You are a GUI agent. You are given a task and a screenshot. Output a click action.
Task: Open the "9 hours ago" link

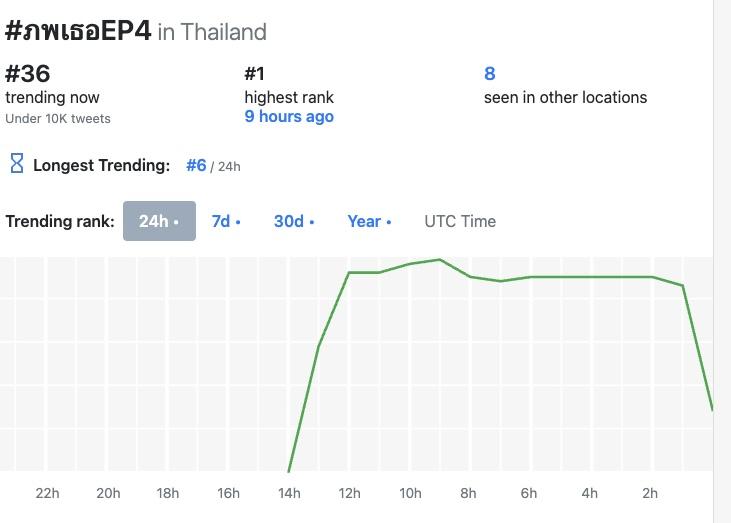pos(289,117)
